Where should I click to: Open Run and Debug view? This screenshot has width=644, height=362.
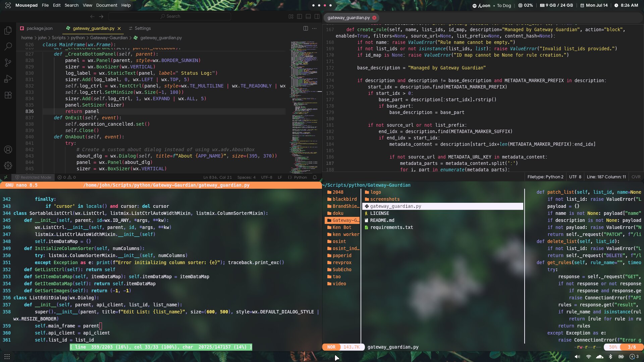pyautogui.click(x=8, y=79)
